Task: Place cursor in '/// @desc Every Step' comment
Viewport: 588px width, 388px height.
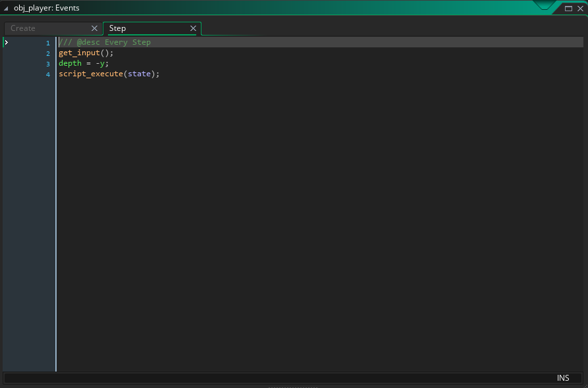Action: [105, 42]
